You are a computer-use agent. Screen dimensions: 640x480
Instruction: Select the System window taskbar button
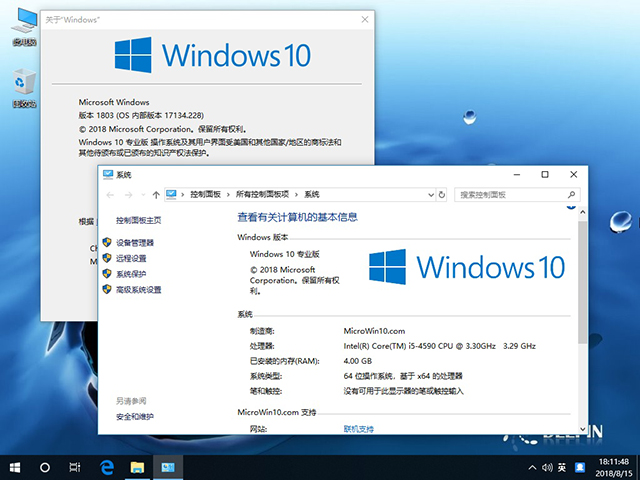click(x=168, y=467)
